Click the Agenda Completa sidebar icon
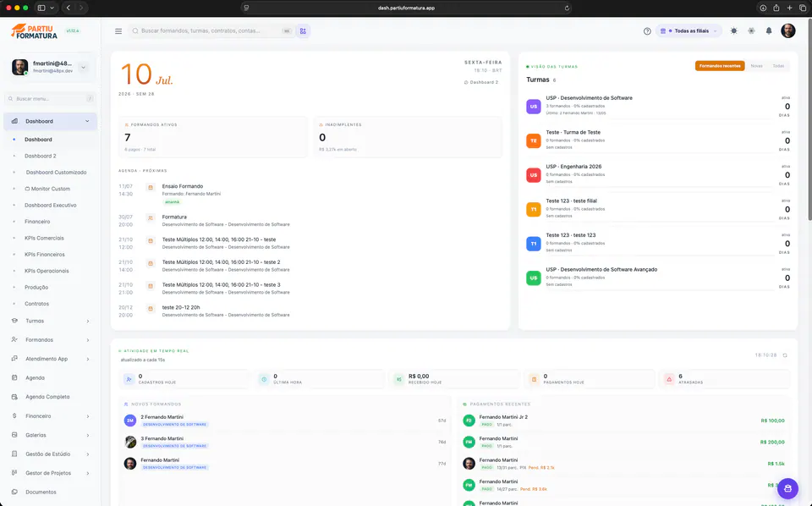Screen dimensions: 812x506 (14, 397)
